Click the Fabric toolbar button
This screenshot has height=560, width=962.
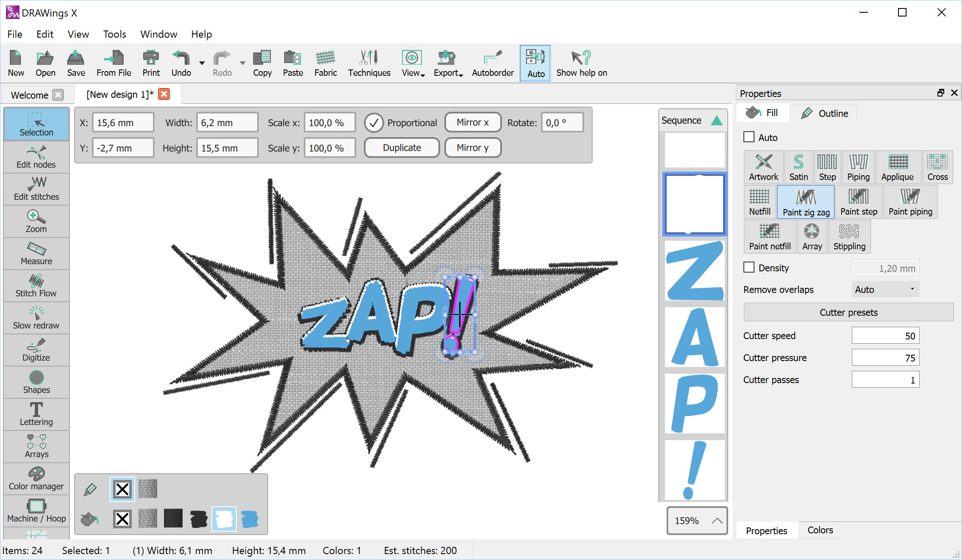pos(325,63)
